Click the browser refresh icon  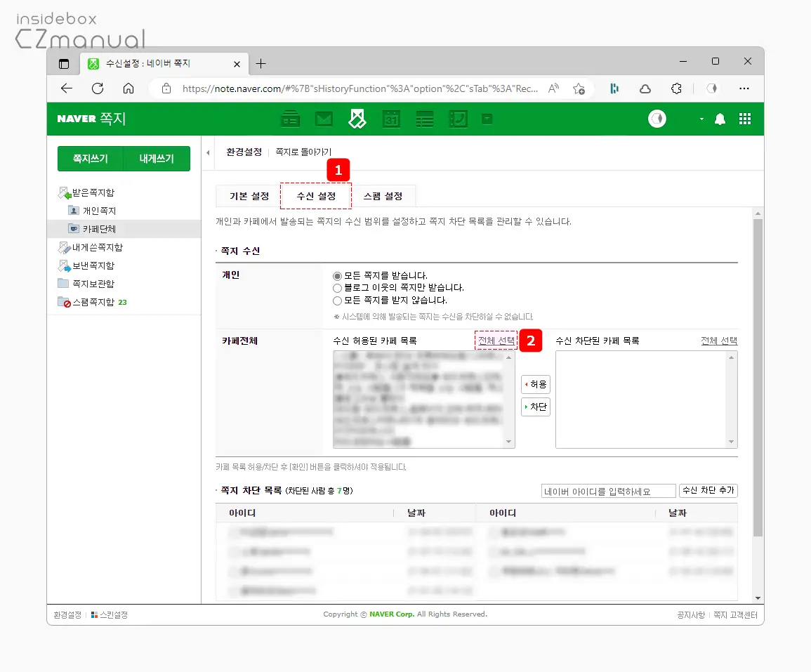(98, 88)
